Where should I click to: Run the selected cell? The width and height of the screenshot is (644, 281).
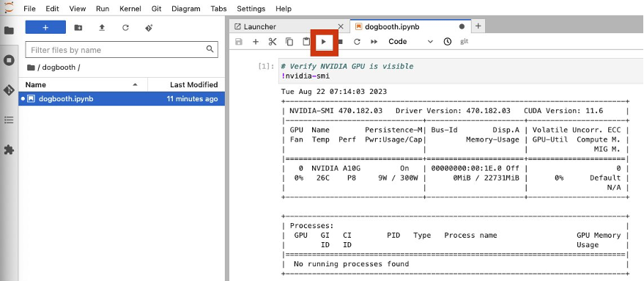click(324, 42)
